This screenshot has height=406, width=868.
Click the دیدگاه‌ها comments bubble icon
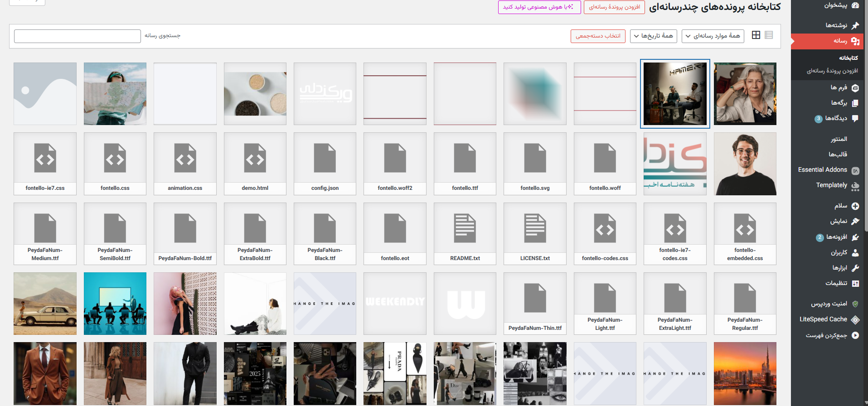click(855, 118)
